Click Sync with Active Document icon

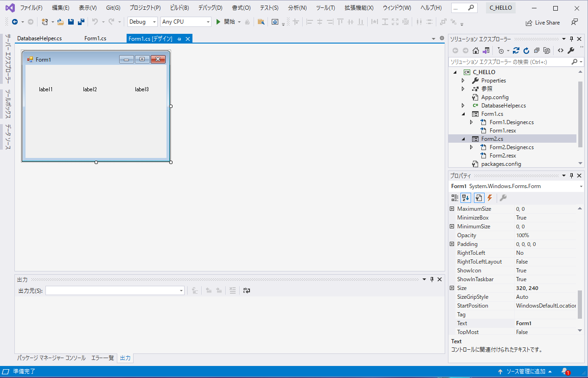pyautogui.click(x=516, y=50)
